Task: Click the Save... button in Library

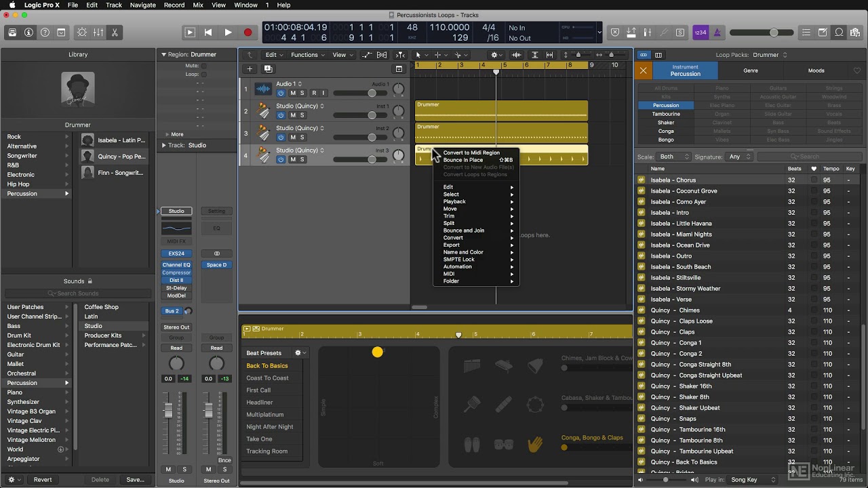Action: (x=136, y=479)
